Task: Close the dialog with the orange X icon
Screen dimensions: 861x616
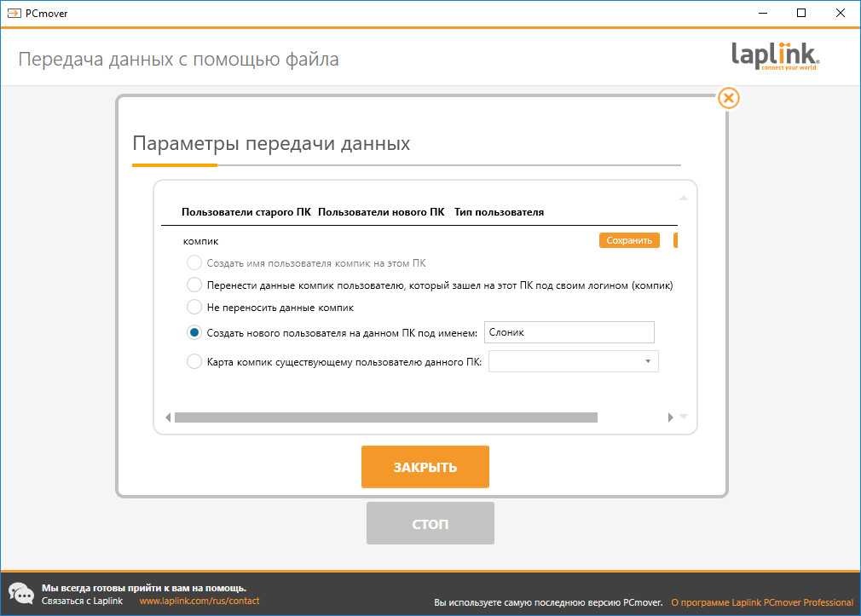Action: (x=728, y=98)
